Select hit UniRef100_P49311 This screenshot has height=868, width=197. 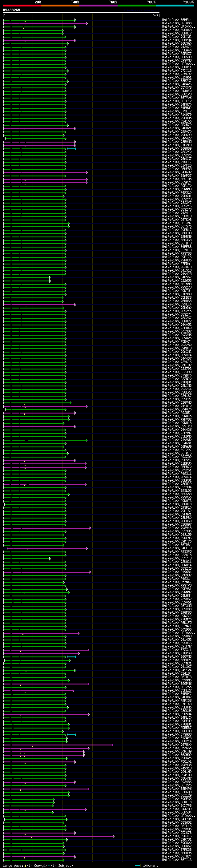[x=177, y=474]
